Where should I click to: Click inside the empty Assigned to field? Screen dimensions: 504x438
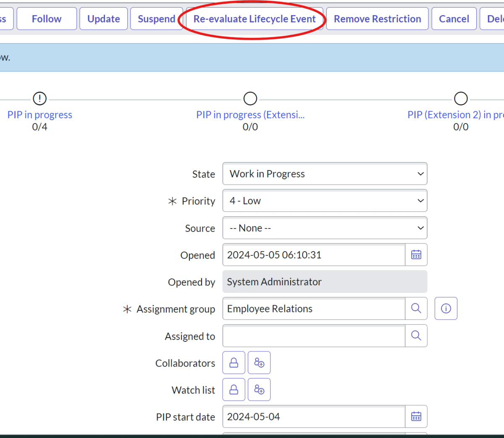tap(313, 336)
